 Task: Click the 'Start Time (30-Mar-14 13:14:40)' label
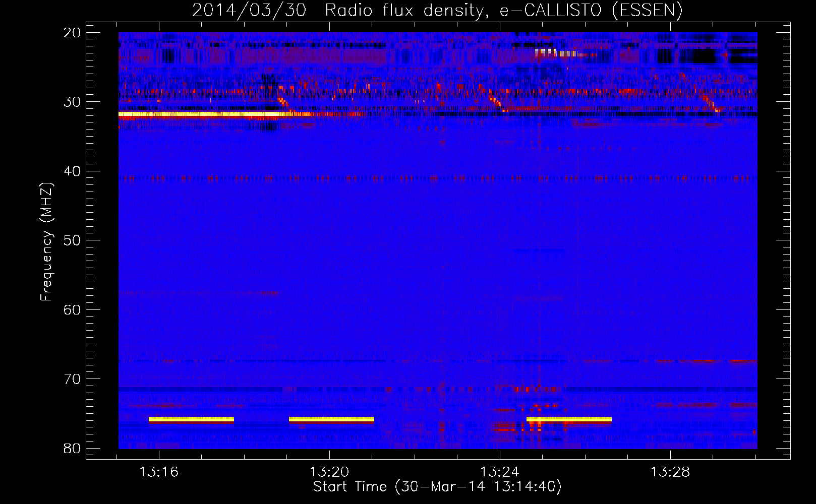click(x=437, y=487)
